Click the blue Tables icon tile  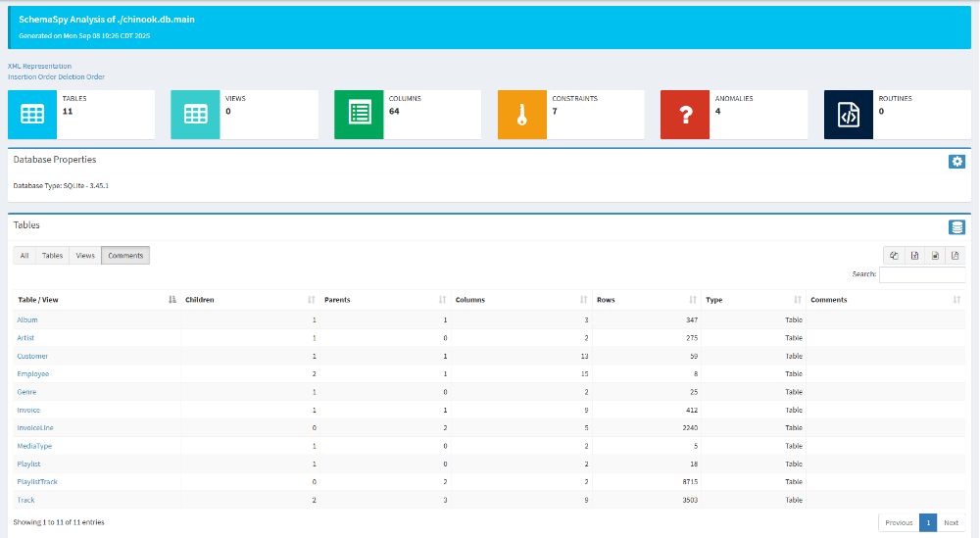pos(32,115)
